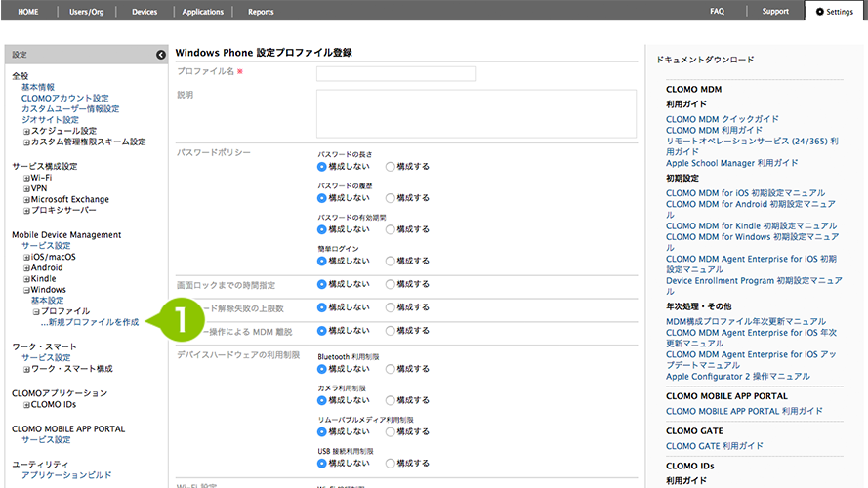The image size is (868, 488).
Task: Click 新規プロファイルを作成 link
Action: tap(90, 322)
